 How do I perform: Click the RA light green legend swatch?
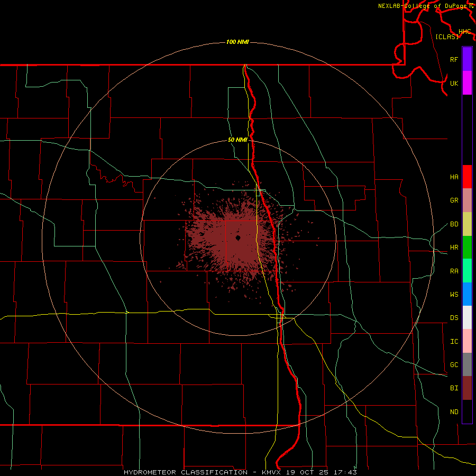467,271
